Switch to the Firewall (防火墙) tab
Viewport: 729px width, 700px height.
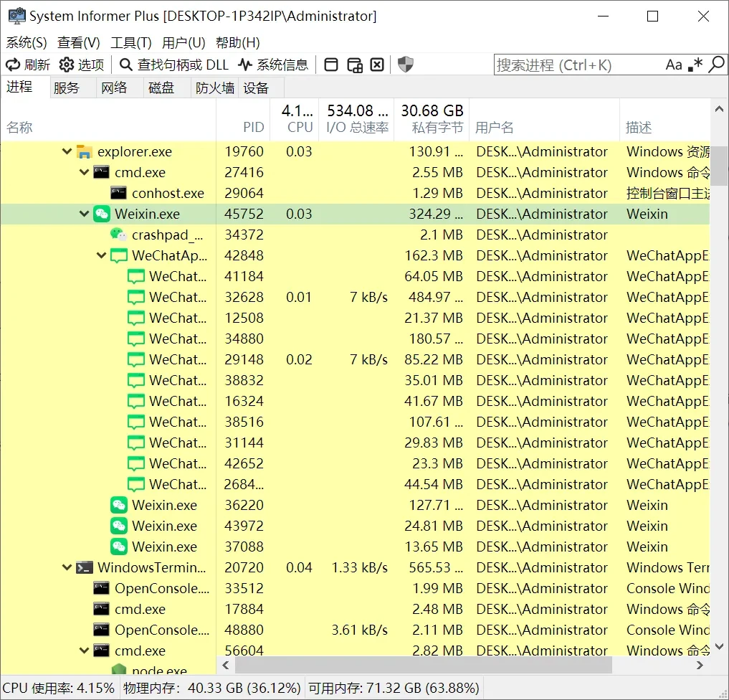pos(215,88)
